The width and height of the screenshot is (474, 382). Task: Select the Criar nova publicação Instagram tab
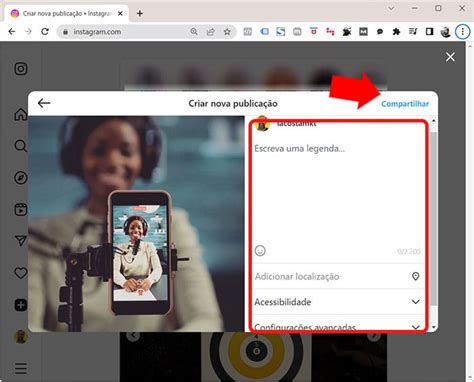coord(67,13)
